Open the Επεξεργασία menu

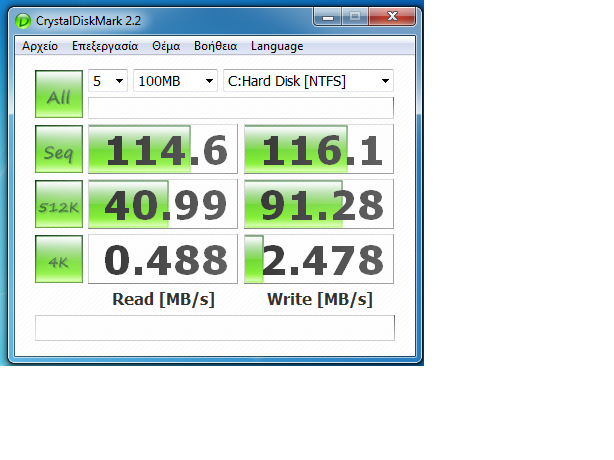click(105, 46)
